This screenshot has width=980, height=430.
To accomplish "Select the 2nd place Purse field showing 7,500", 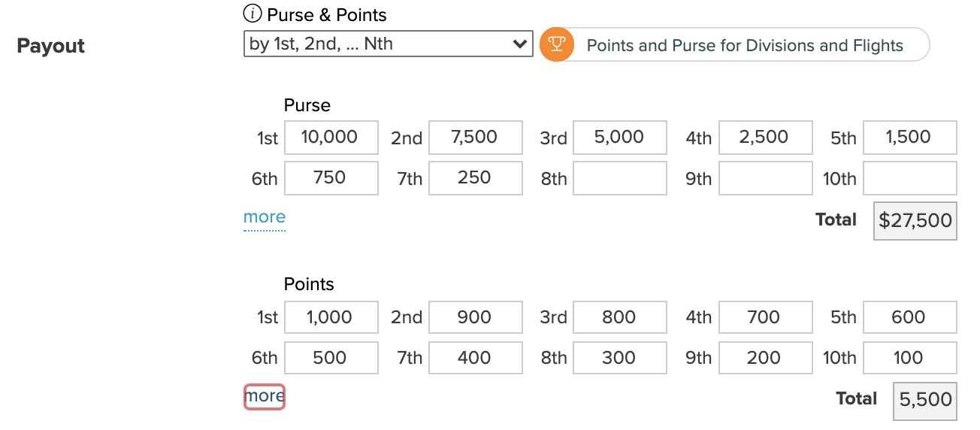I will (x=476, y=138).
